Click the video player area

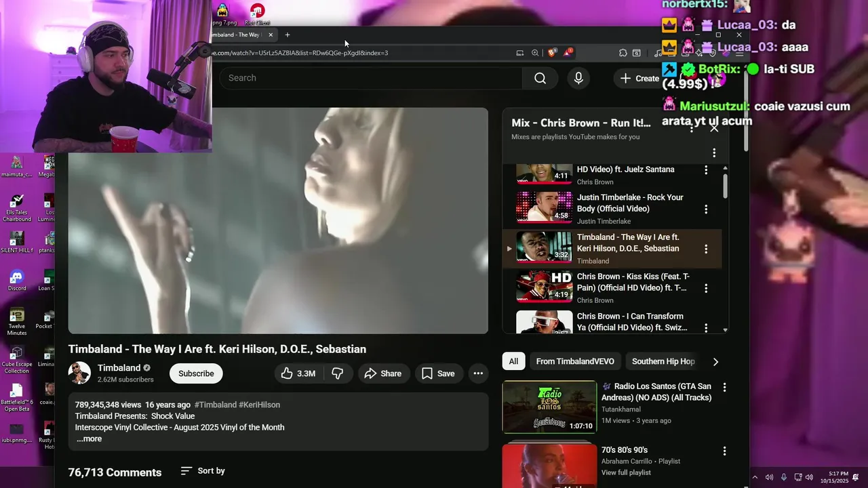278,220
